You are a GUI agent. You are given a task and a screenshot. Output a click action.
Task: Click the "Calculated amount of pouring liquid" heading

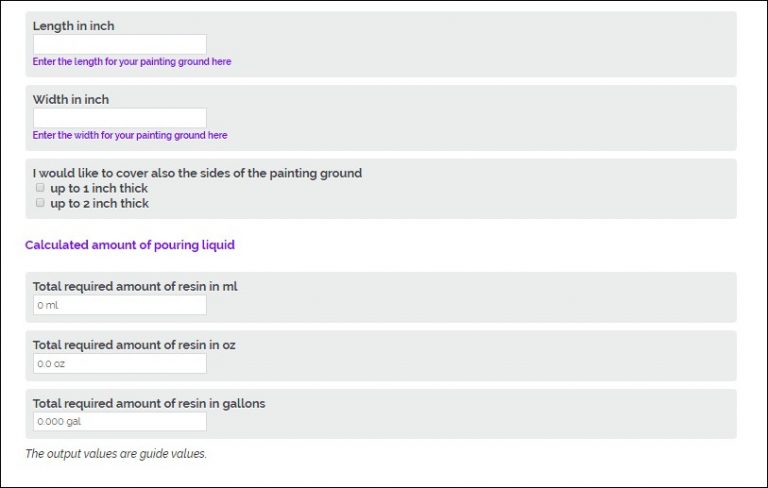click(x=130, y=244)
